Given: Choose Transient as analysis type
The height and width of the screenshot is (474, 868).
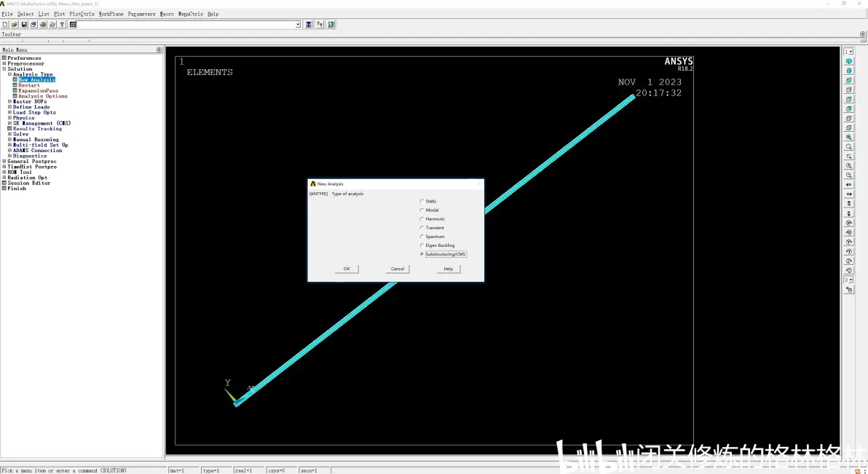Looking at the screenshot, I should pos(422,228).
